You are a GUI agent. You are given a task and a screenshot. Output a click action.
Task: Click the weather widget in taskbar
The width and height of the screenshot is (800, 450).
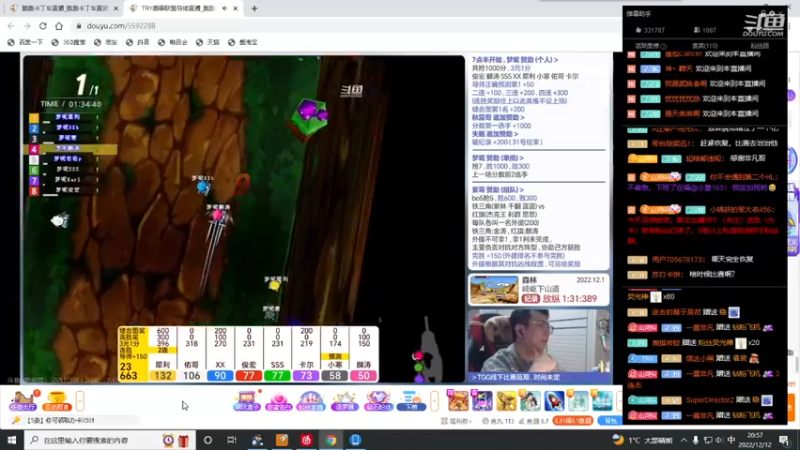[642, 440]
